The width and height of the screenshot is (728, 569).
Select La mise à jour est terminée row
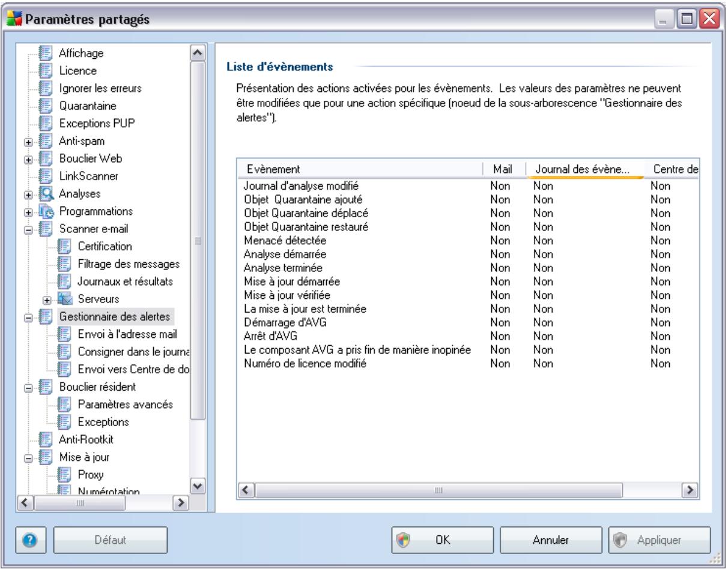point(467,309)
